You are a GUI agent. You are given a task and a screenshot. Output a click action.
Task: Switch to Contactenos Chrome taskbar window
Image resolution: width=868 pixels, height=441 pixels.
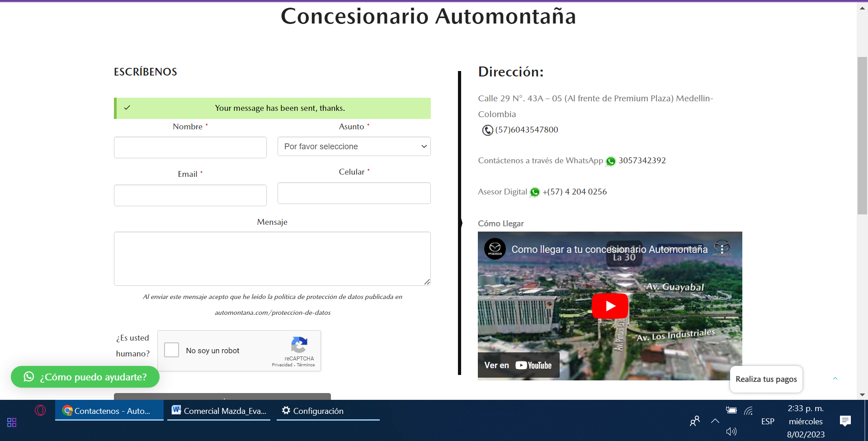109,411
